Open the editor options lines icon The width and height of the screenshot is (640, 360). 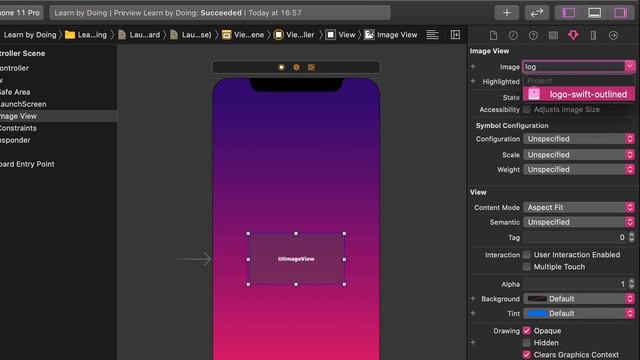[x=432, y=35]
